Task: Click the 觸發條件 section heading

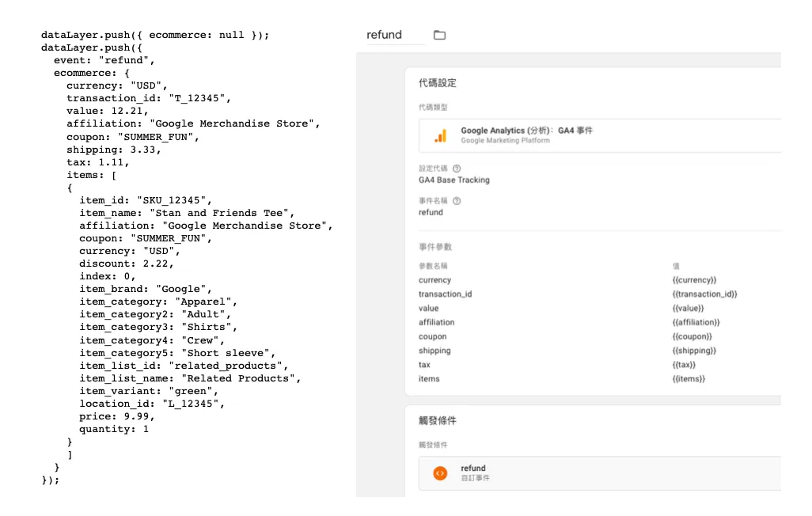Action: pyautogui.click(x=438, y=421)
